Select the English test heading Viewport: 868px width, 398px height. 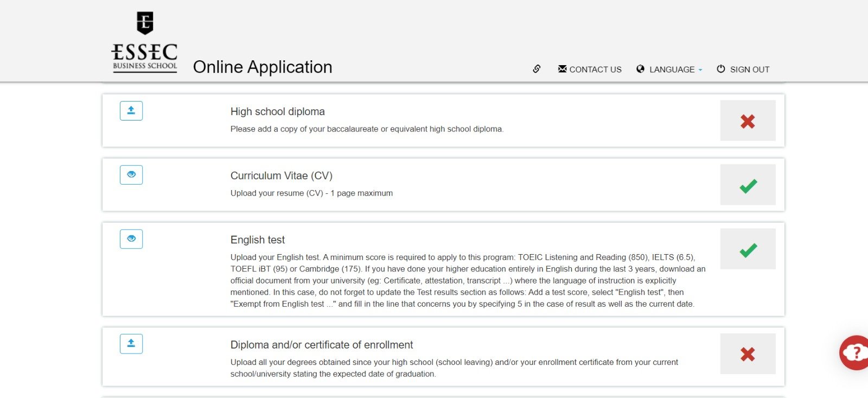(x=257, y=239)
